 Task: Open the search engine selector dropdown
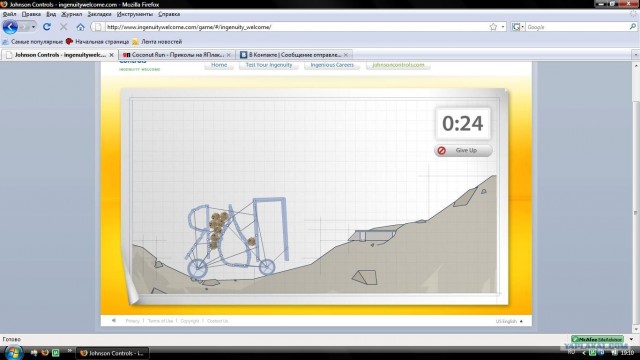tap(518, 27)
